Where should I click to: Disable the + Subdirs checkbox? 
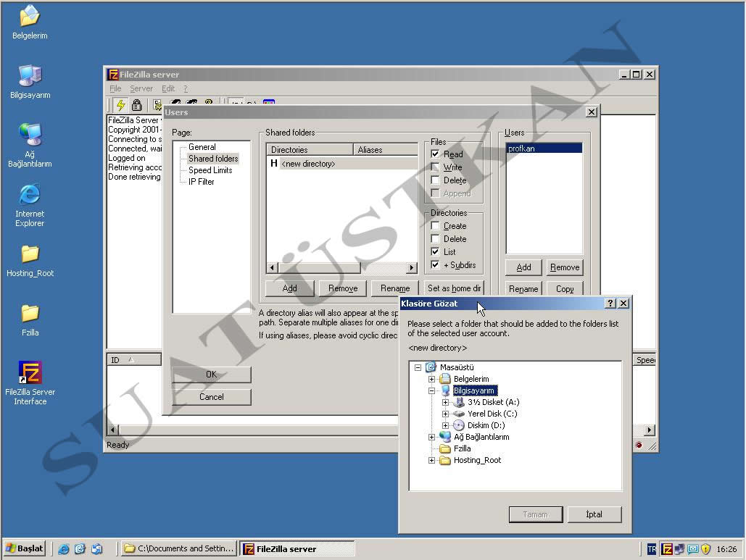pos(435,265)
